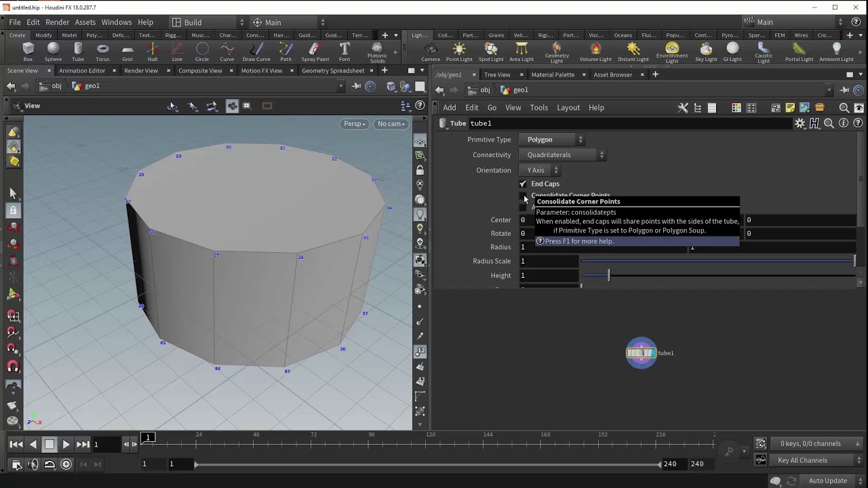Open the Persp viewport menu
This screenshot has height=488, width=868.
point(355,124)
